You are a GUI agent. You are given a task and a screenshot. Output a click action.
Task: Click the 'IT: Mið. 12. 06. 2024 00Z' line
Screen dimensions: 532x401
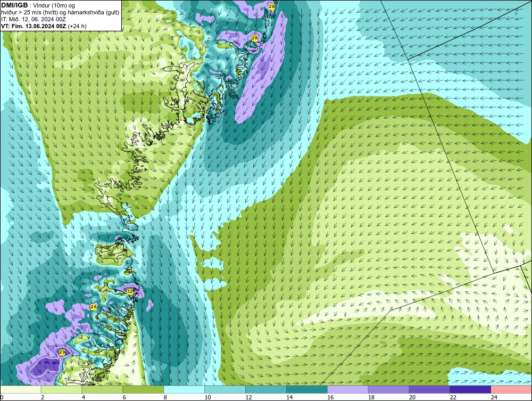coord(33,19)
